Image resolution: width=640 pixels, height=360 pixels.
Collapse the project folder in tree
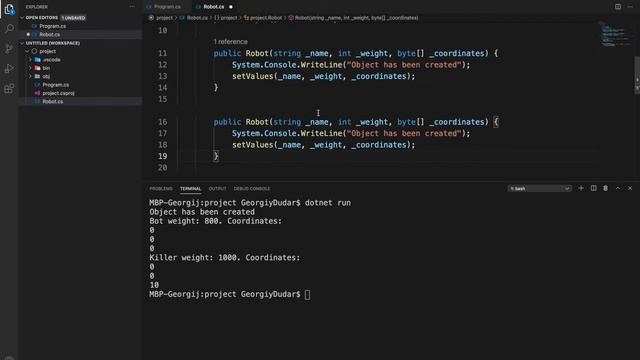(27, 51)
